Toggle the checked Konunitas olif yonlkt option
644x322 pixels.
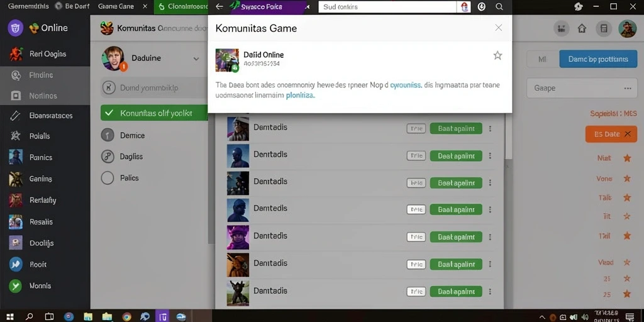pos(154,113)
